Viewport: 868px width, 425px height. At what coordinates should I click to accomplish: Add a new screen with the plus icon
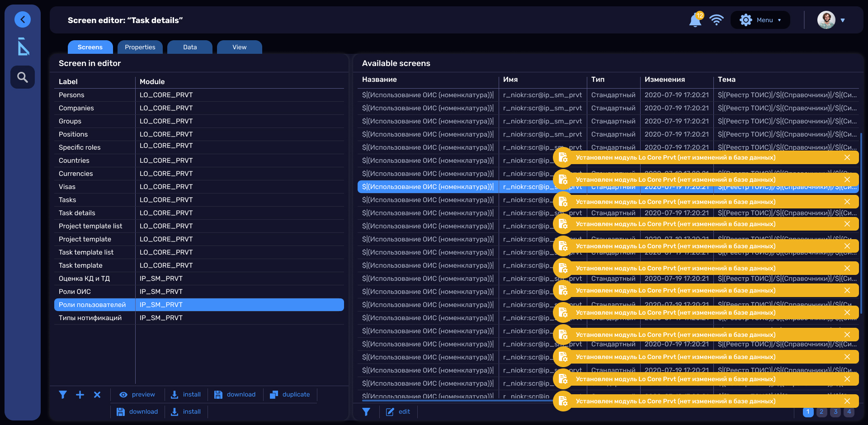[80, 395]
